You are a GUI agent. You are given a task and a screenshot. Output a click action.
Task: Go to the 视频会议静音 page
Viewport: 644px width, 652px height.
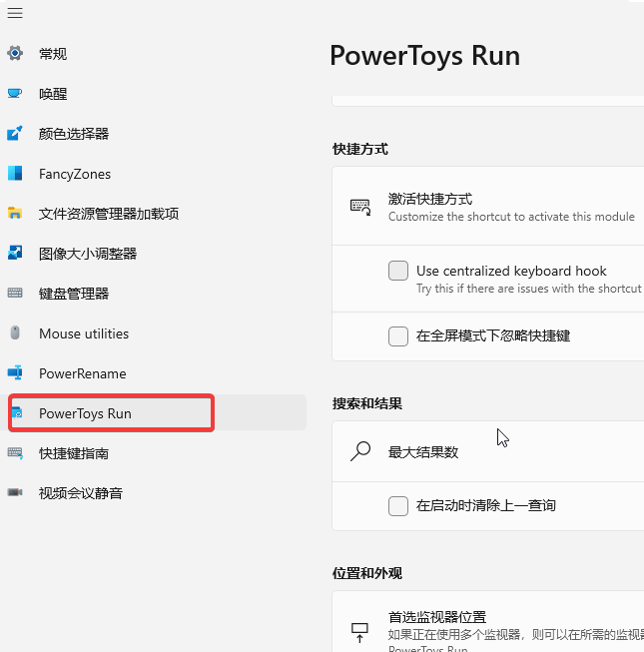tap(153, 492)
